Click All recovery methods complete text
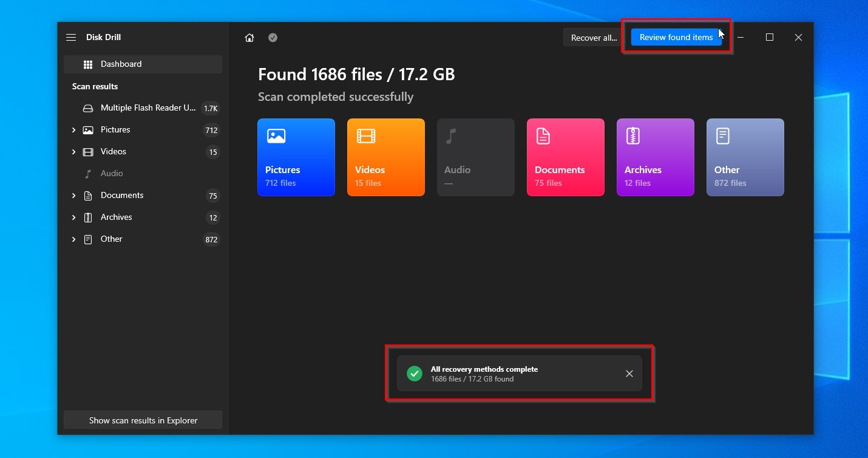 pyautogui.click(x=484, y=369)
